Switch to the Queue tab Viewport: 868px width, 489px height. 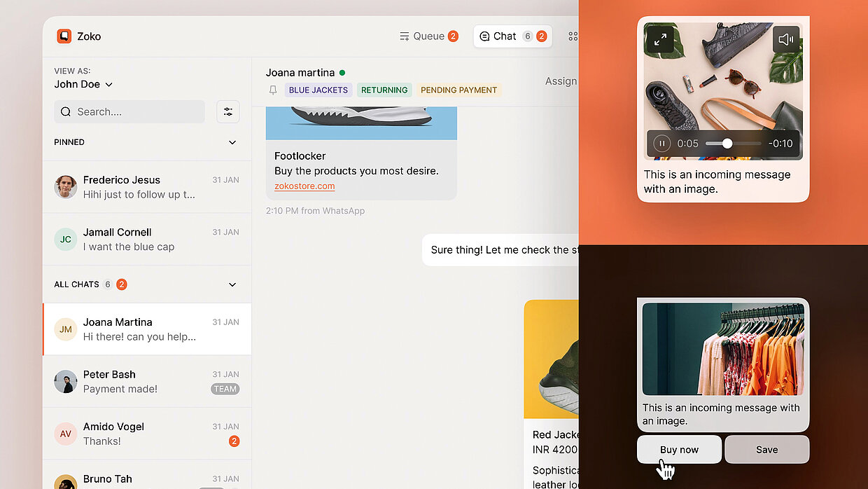tap(428, 36)
